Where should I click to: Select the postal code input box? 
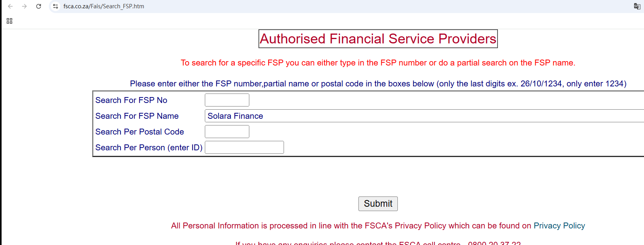[227, 132]
